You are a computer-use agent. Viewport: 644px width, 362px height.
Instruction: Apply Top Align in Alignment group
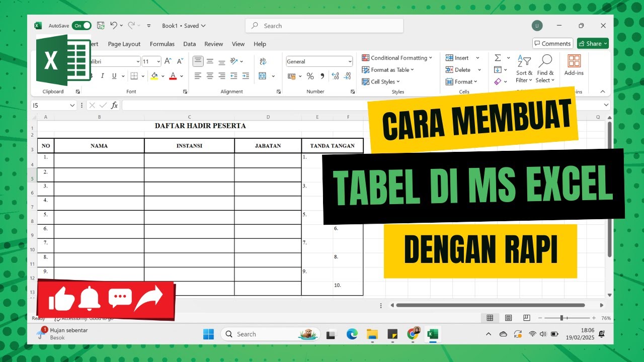(x=198, y=61)
